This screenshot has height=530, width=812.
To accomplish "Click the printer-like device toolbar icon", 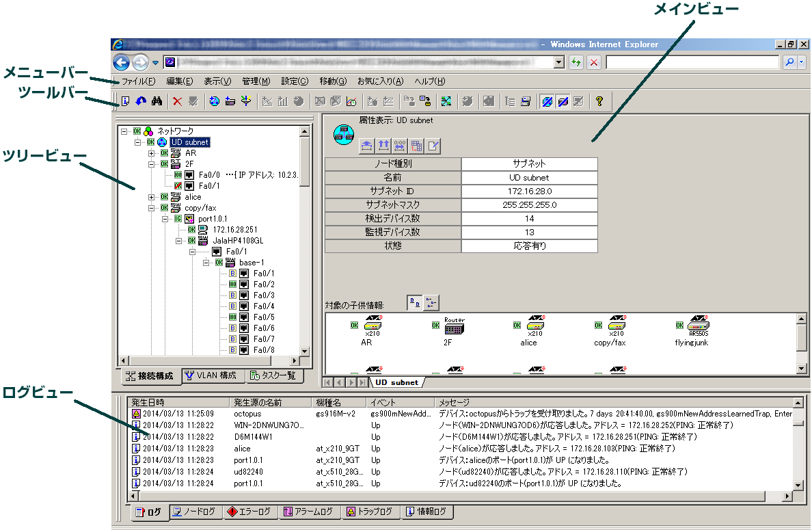I will click(x=526, y=101).
